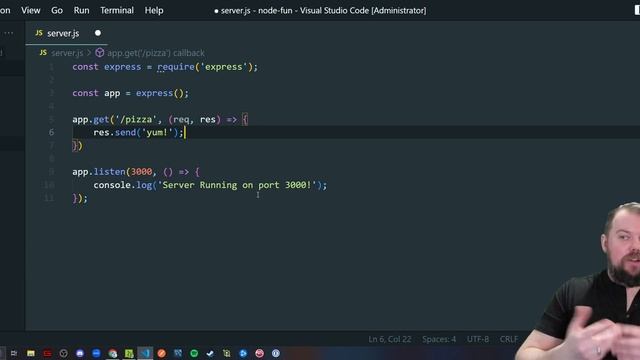Click 'const app = express();' line
This screenshot has height=360, width=640.
[131, 93]
